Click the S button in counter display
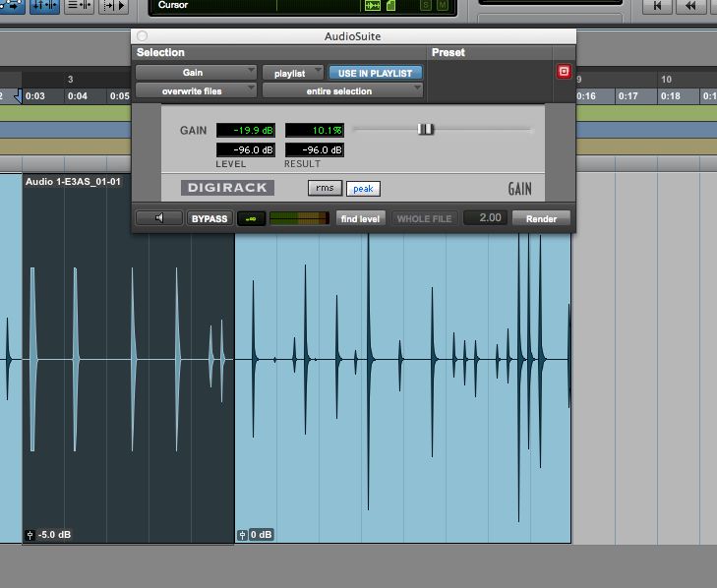 coord(426,6)
